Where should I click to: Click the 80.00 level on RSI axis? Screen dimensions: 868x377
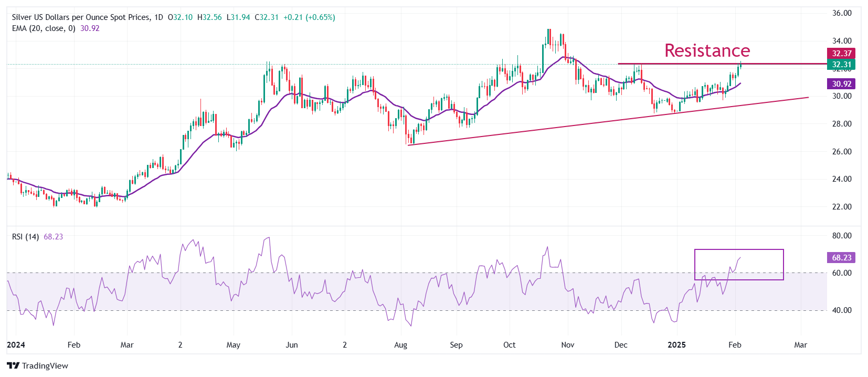point(842,236)
